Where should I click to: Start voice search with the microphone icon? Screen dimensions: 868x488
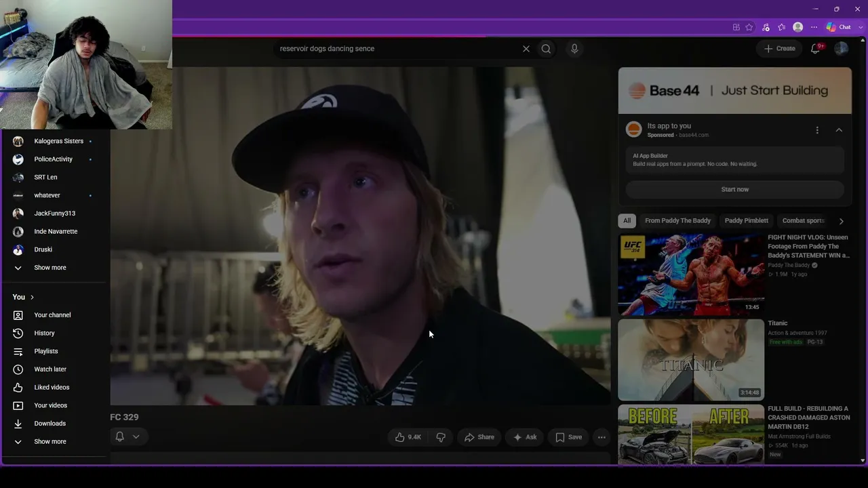click(x=574, y=49)
